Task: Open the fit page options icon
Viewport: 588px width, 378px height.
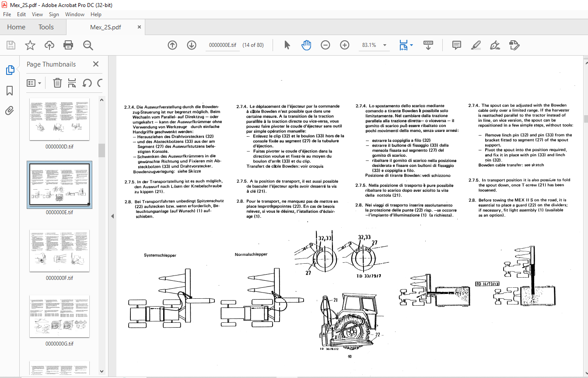Action: click(x=403, y=45)
